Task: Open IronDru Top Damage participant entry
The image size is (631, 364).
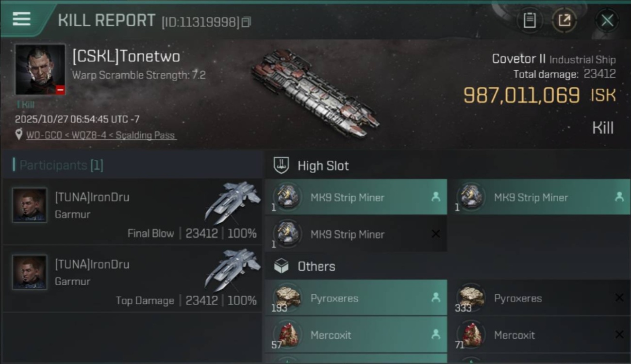Action: (132, 279)
